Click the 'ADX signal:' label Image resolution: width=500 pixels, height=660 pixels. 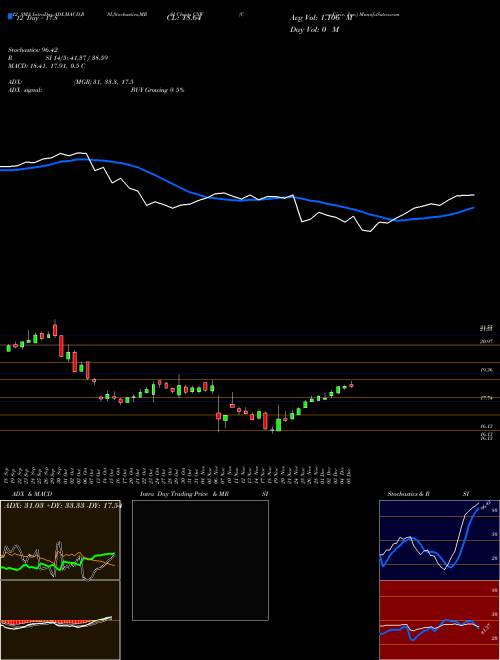[x=25, y=90]
